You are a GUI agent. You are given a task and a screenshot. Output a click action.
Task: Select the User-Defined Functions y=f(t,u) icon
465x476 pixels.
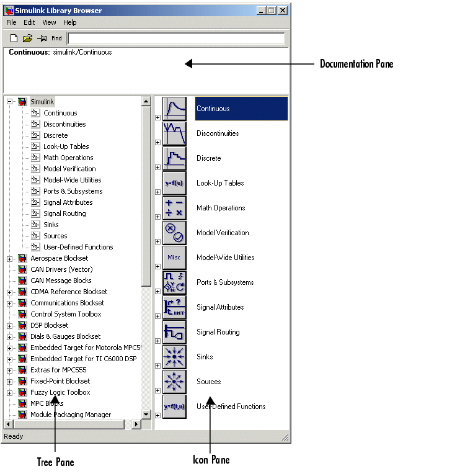click(x=174, y=407)
